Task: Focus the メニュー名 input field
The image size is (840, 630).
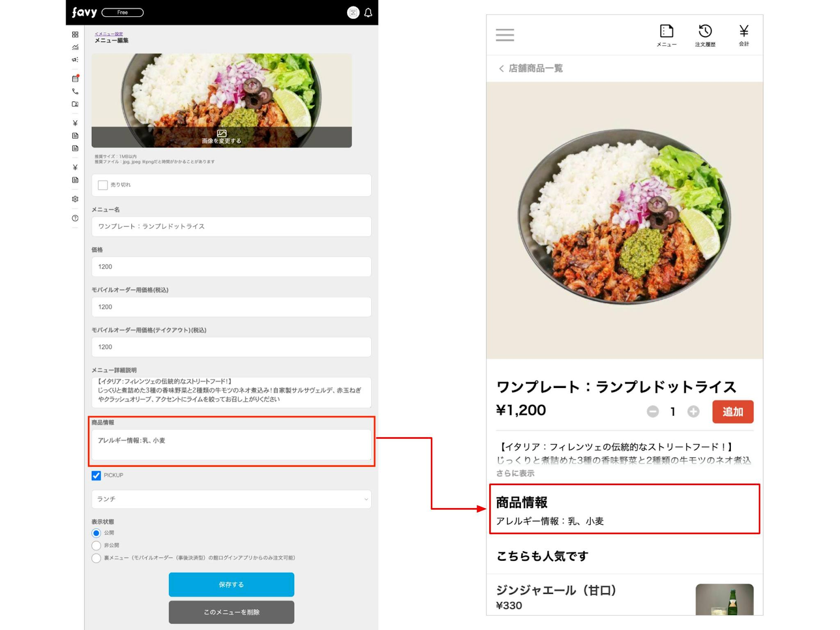Action: click(232, 226)
